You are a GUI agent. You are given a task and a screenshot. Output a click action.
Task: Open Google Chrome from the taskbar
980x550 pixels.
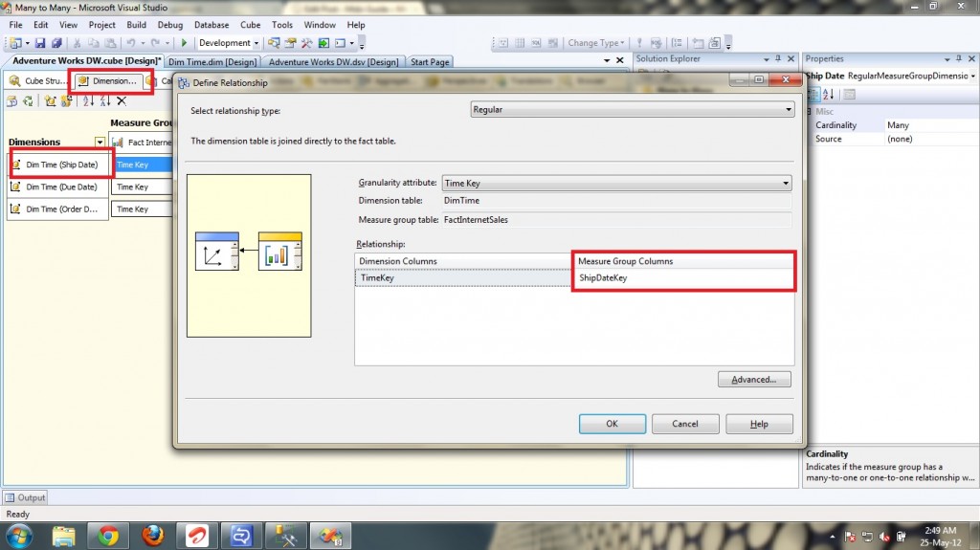point(107,536)
